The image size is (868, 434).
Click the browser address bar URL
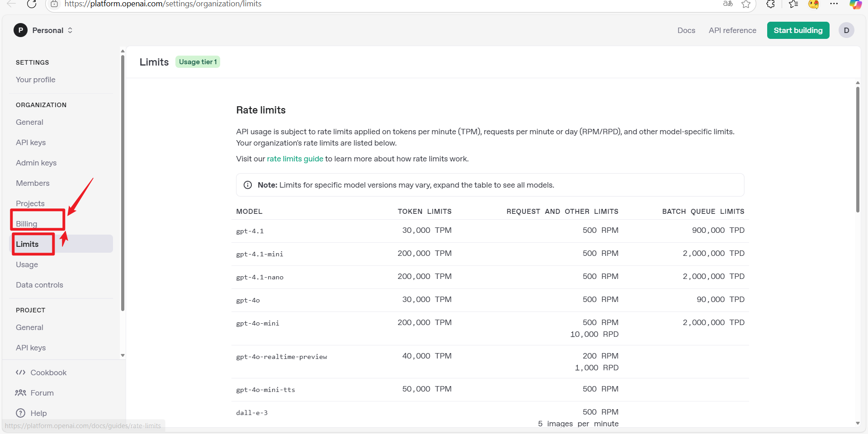163,4
